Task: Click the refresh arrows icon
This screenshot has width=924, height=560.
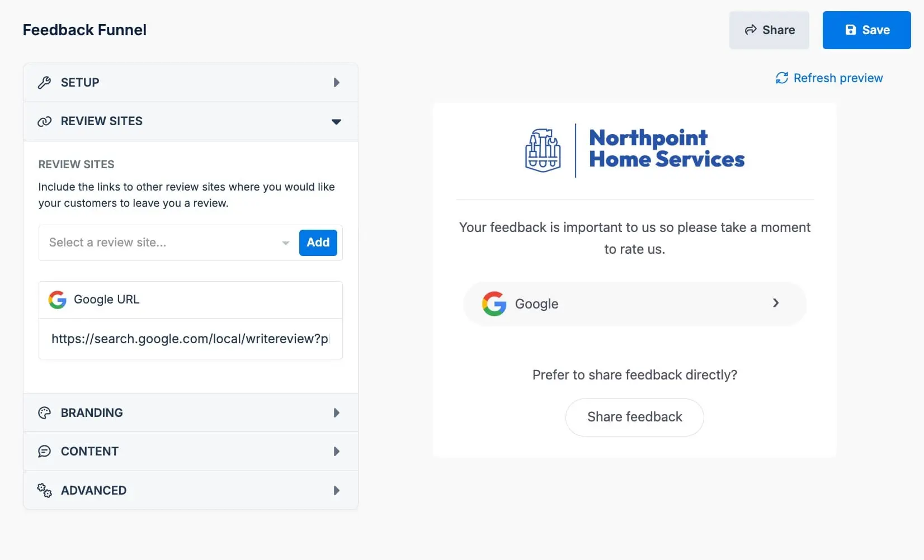Action: tap(782, 78)
